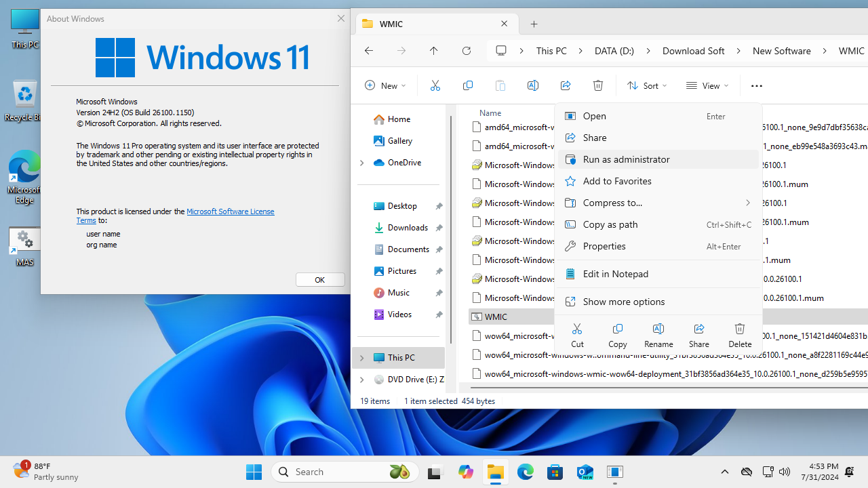Click the Name column header
Image resolution: width=868 pixels, height=488 pixels.
tap(490, 113)
